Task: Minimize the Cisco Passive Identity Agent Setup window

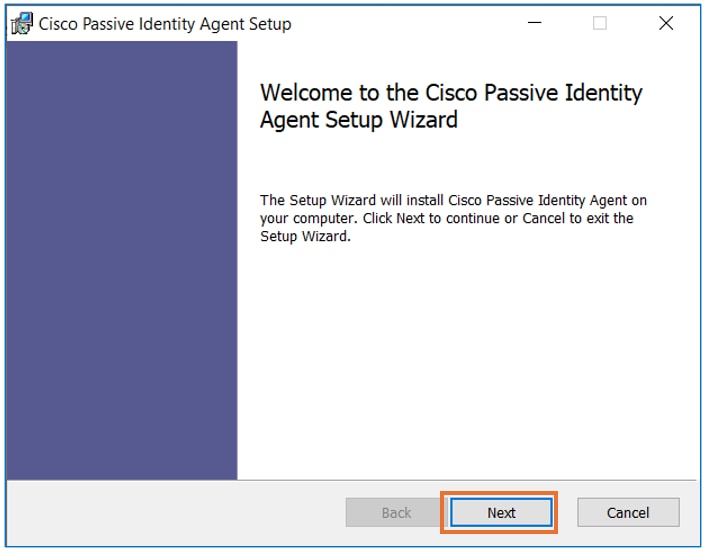Action: (x=534, y=23)
